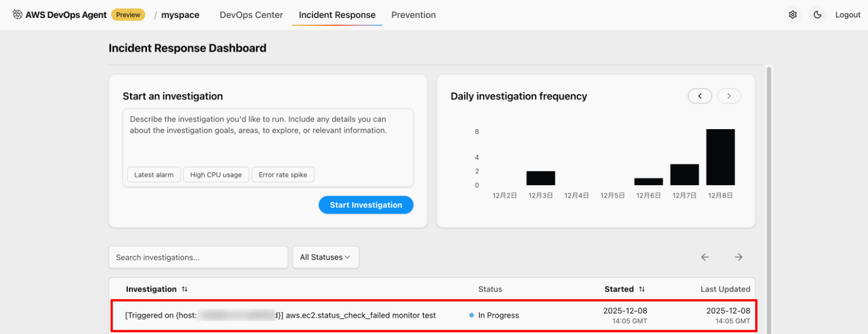This screenshot has width=868, height=334.
Task: Pick the High CPU usage suggestion chip
Action: coord(216,175)
